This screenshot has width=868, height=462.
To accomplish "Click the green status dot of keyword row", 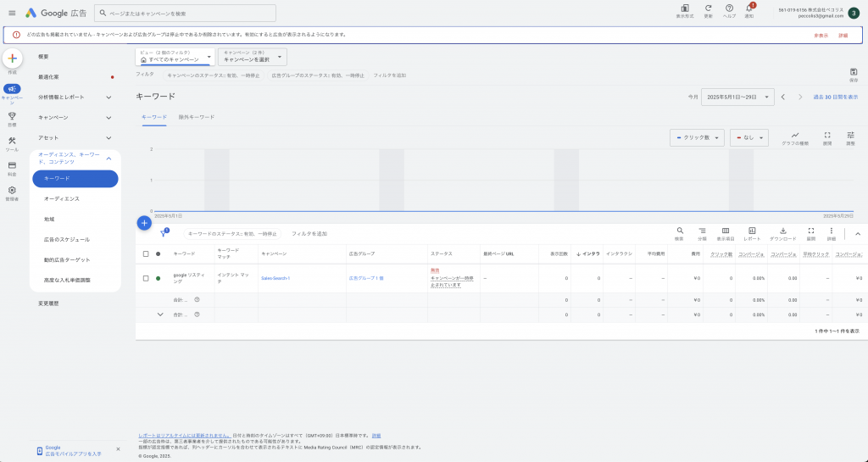I will point(159,278).
